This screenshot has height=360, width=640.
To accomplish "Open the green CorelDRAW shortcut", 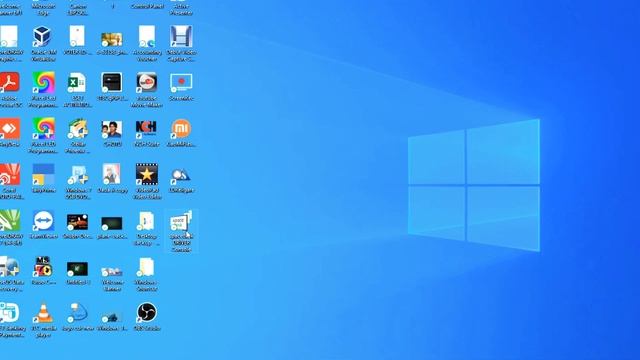I will click(x=9, y=220).
